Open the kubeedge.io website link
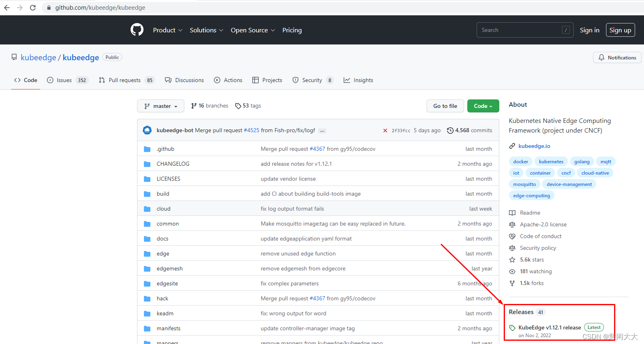Screen dimensions: 644x344 click(534, 146)
